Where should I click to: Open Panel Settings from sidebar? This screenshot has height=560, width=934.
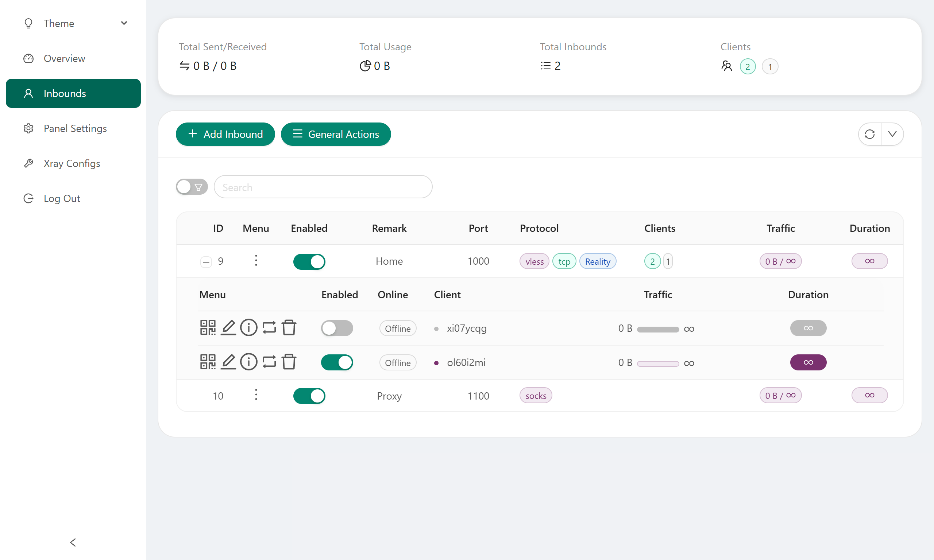click(75, 128)
